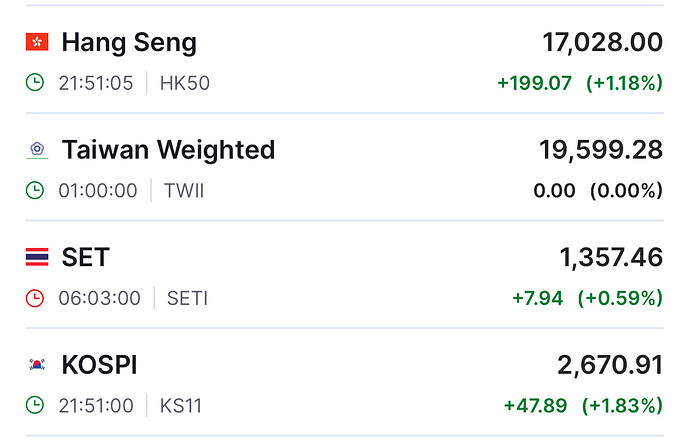
Task: Select the KS11 ticker symbol
Action: coord(180,406)
